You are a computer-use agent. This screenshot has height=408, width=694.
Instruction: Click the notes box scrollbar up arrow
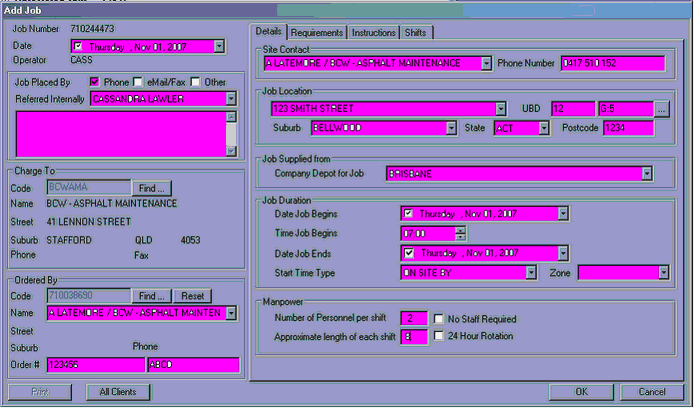(231, 117)
